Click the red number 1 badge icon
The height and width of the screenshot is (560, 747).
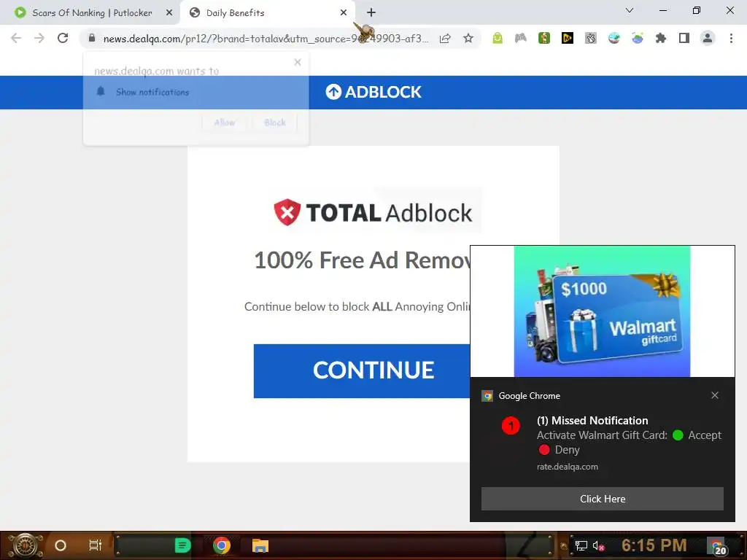[511, 425]
